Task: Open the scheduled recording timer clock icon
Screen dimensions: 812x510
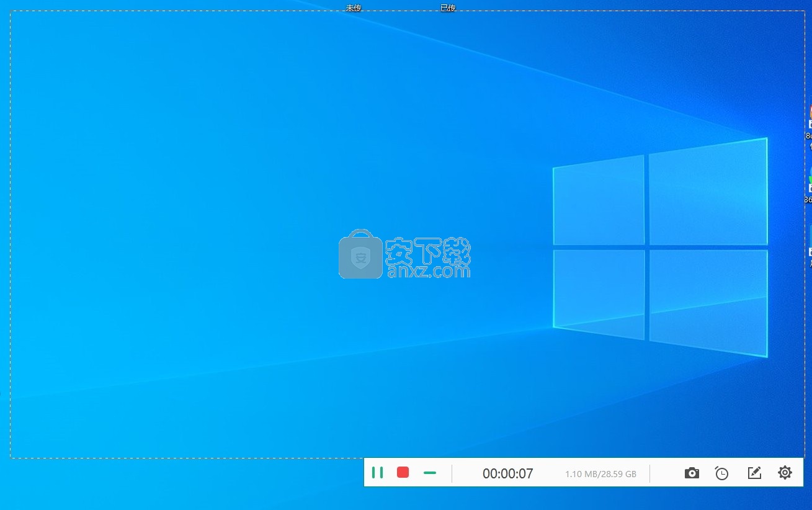Action: click(721, 473)
